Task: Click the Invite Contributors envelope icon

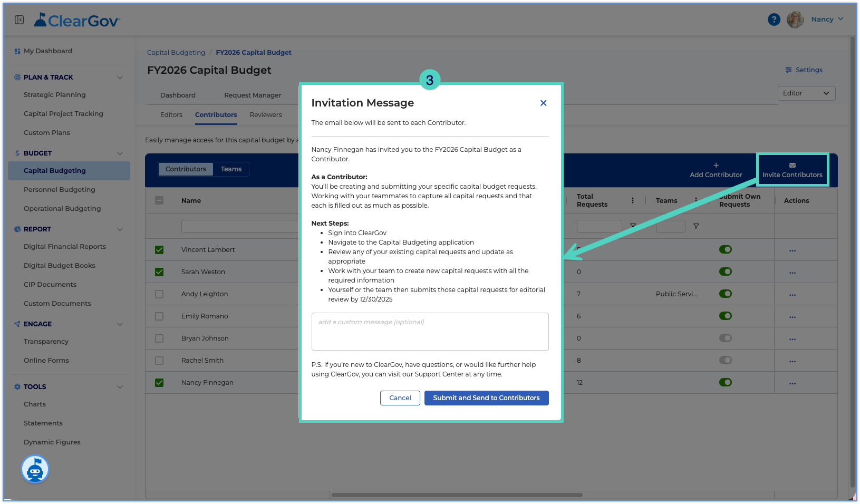Action: [792, 165]
